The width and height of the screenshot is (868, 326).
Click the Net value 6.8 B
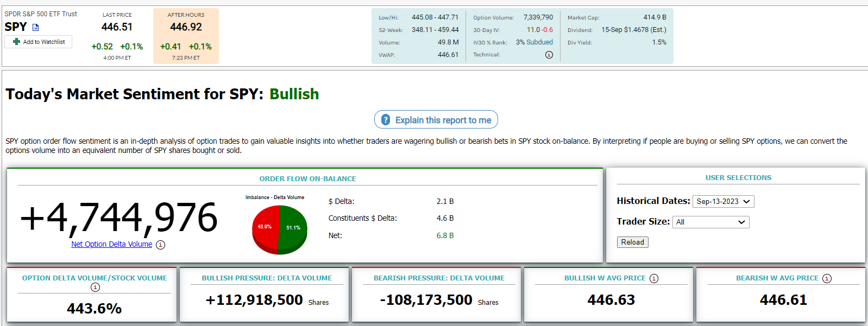tap(445, 235)
